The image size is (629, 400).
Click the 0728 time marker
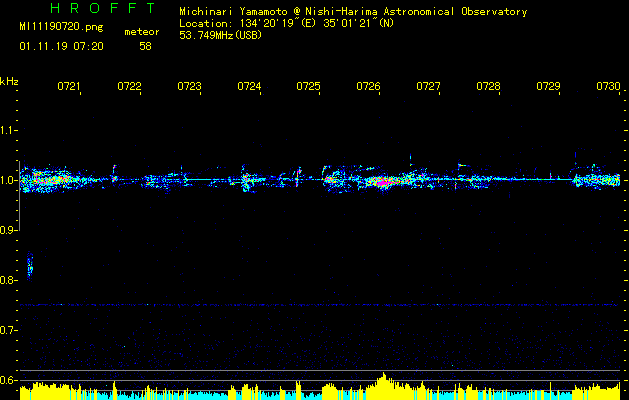[x=489, y=86]
